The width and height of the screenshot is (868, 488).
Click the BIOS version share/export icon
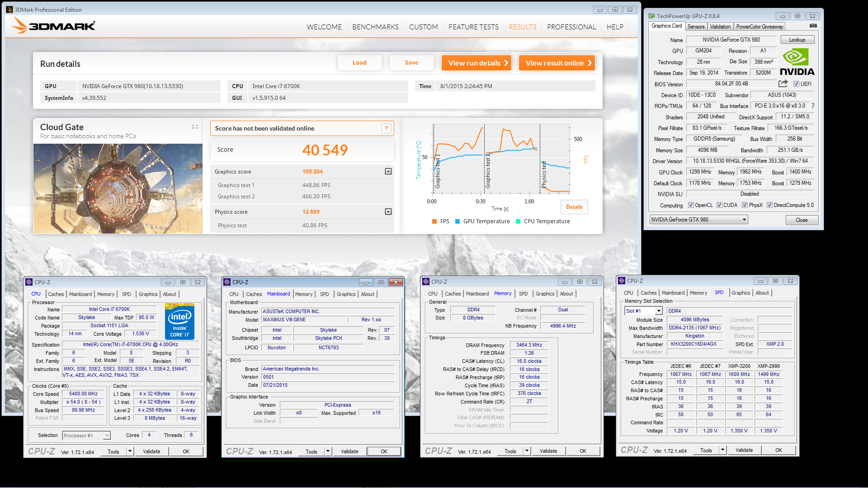[783, 84]
